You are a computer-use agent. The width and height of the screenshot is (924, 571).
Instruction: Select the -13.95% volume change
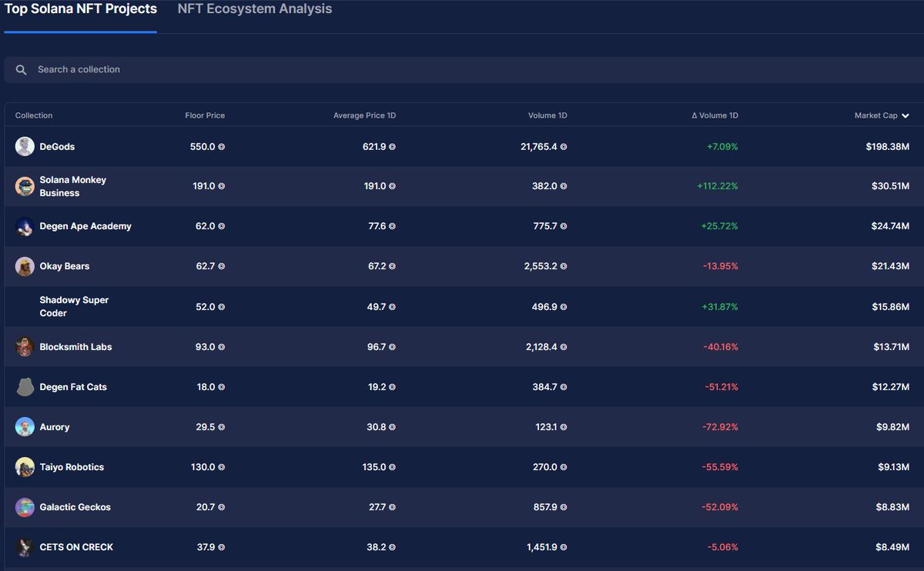click(x=721, y=266)
